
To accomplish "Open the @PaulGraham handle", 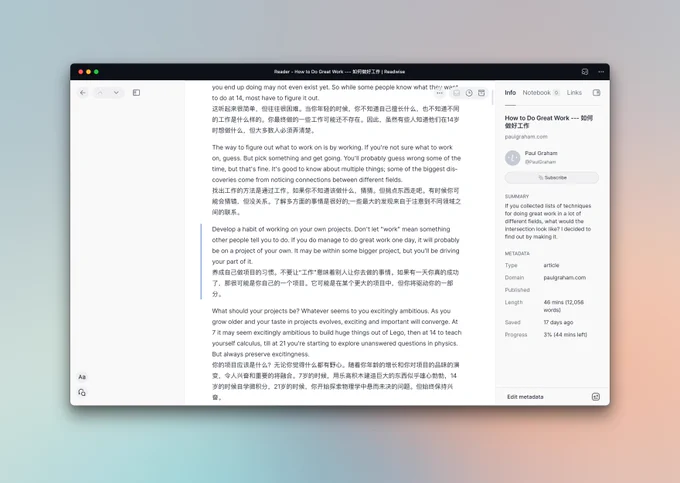I will point(540,162).
